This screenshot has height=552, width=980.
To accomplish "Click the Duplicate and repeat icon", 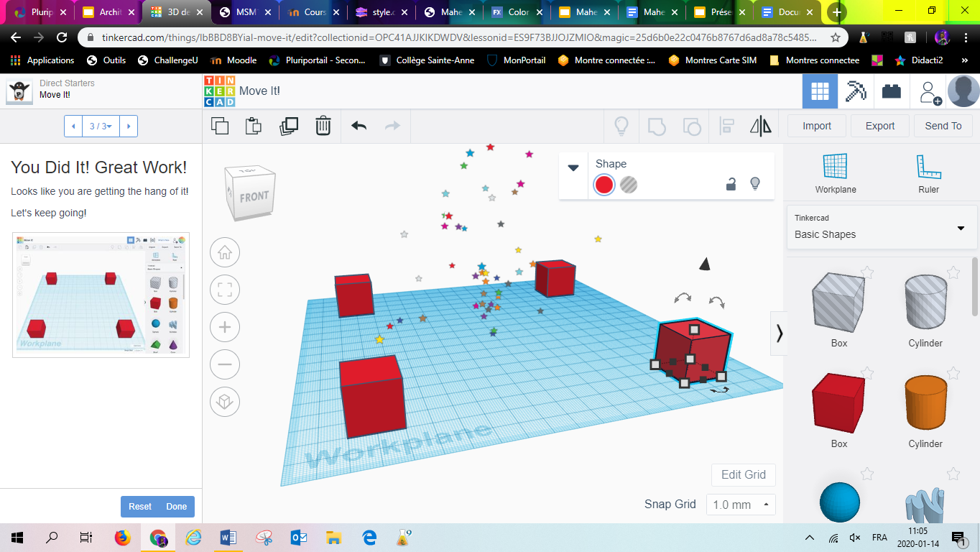I will [288, 126].
